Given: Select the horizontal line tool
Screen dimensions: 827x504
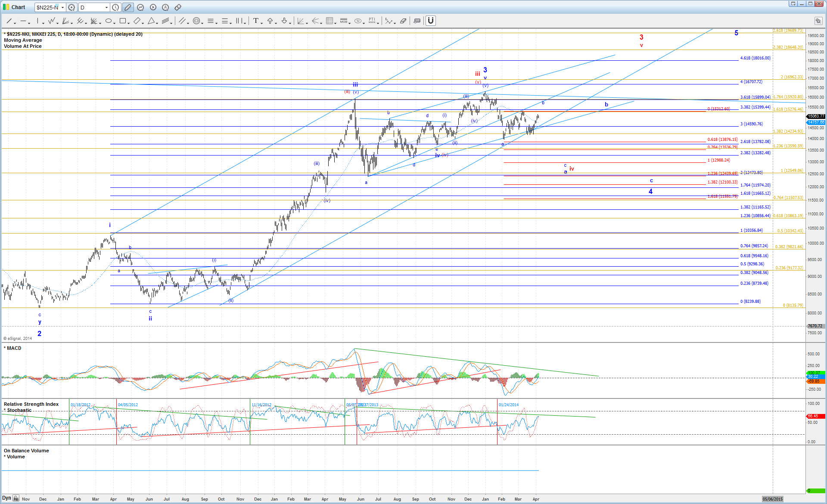Looking at the screenshot, I should (x=23, y=21).
